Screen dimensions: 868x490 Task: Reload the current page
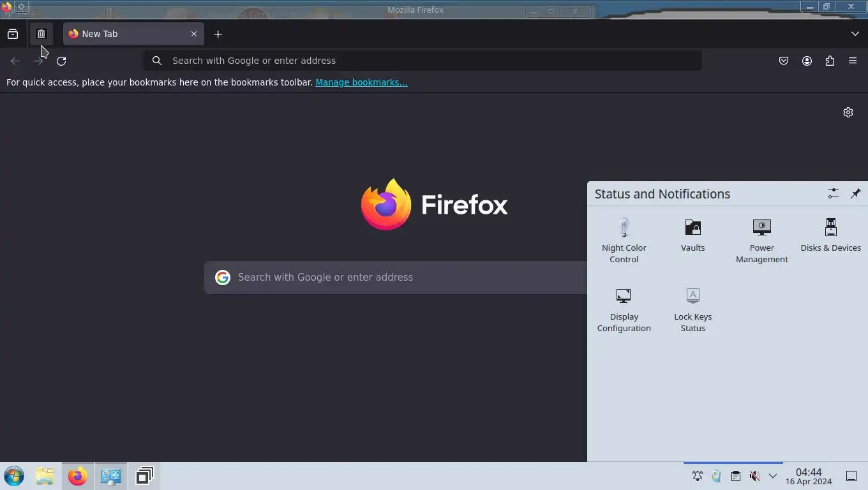pyautogui.click(x=61, y=61)
